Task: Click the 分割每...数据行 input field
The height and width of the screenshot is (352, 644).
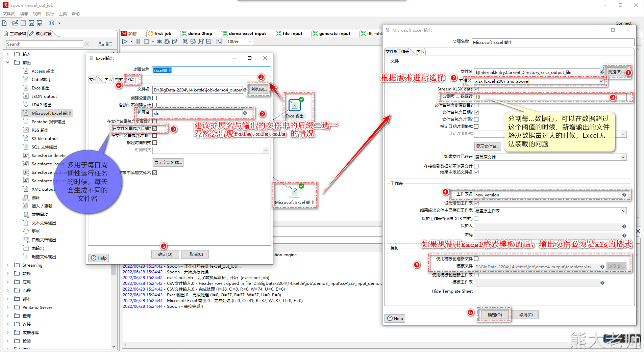Action: point(550,97)
